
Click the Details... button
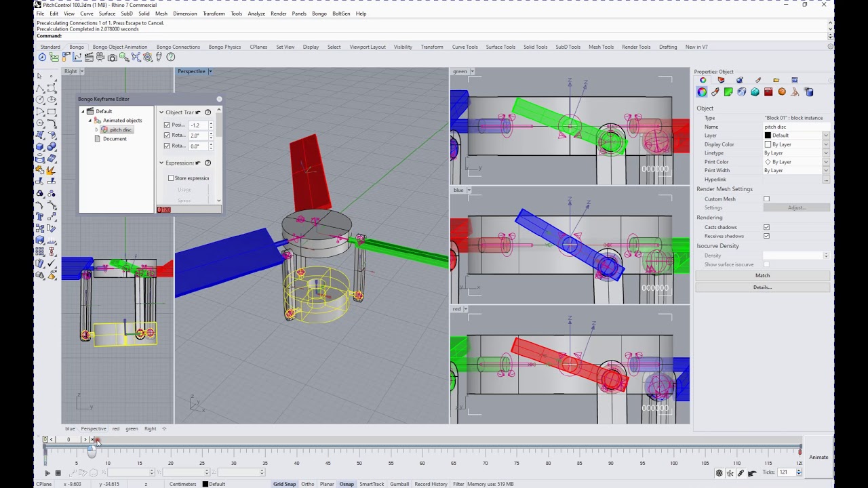(x=762, y=287)
